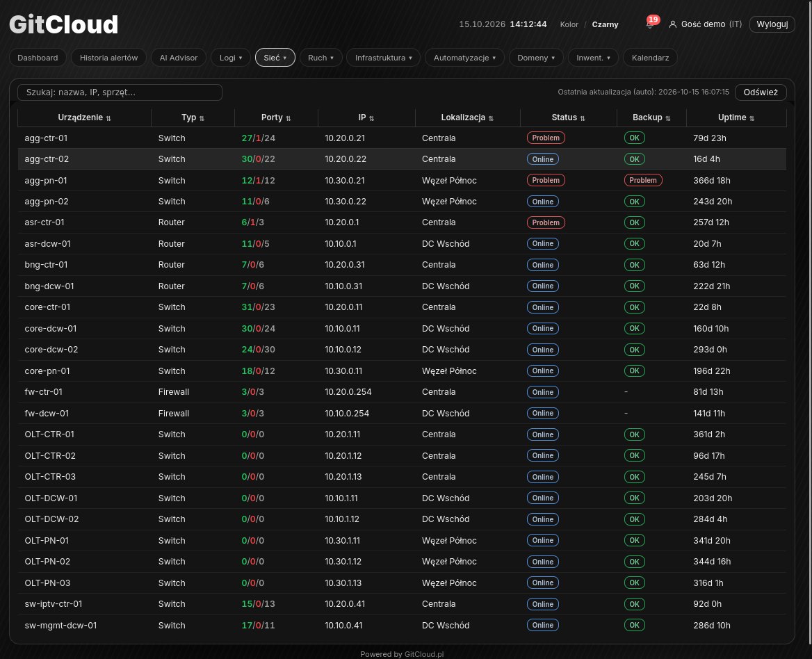
Task: Click the OK backup badge for sw-iptv-ctr-01
Action: (x=634, y=604)
